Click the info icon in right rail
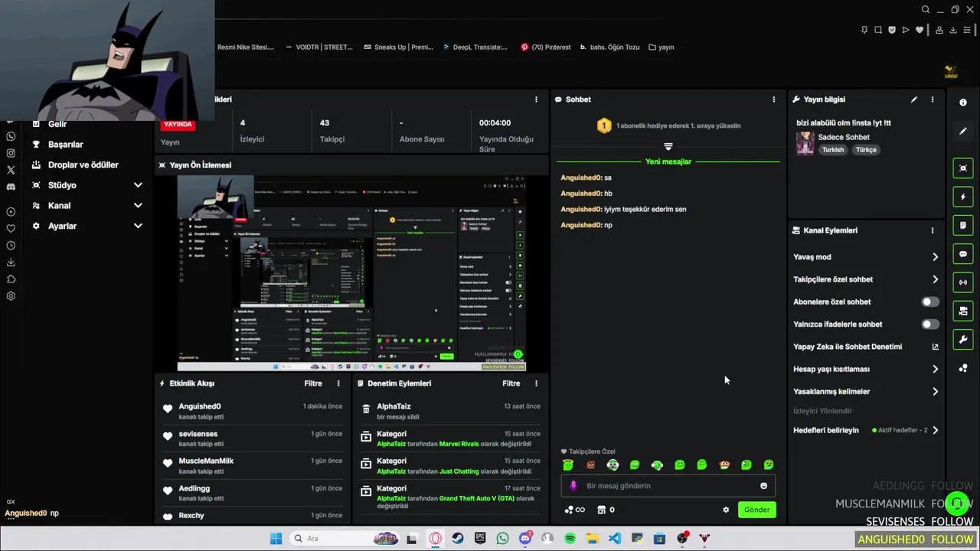Screen dimensions: 980x551 [x=963, y=103]
